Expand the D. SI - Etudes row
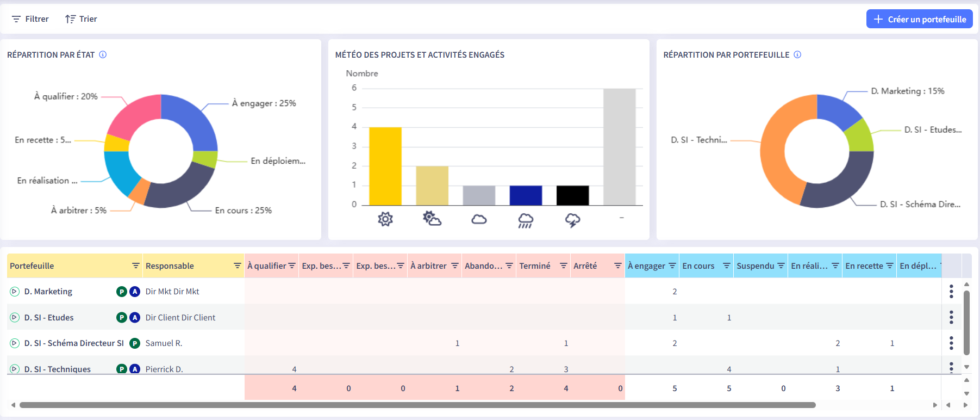The height and width of the screenshot is (420, 980). pyautogui.click(x=15, y=318)
